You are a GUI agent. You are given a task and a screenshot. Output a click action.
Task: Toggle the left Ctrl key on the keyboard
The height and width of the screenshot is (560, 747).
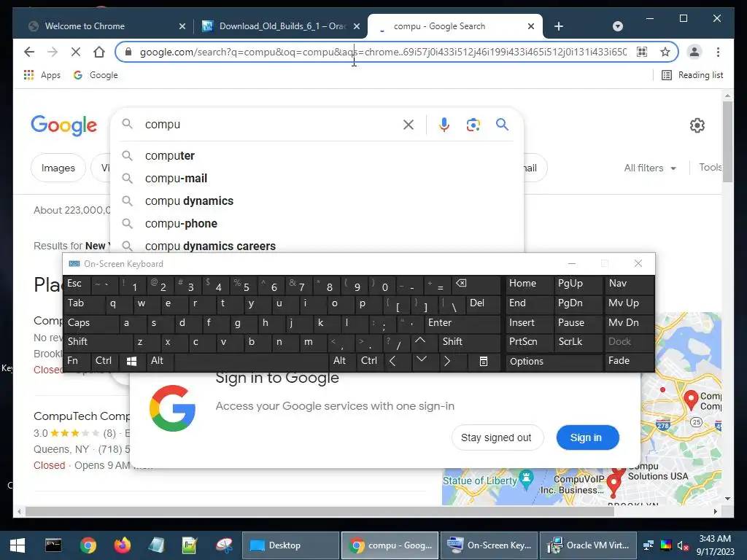pyautogui.click(x=104, y=361)
